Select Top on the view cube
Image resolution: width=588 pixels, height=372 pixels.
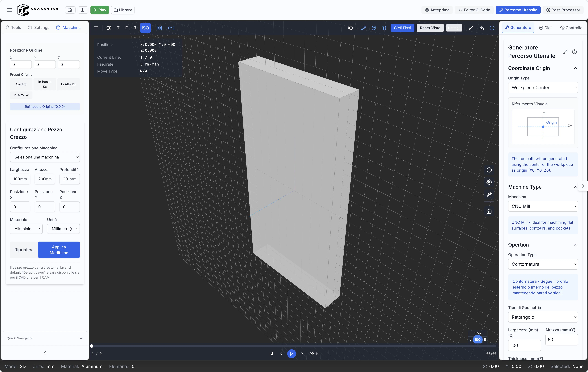click(x=478, y=333)
